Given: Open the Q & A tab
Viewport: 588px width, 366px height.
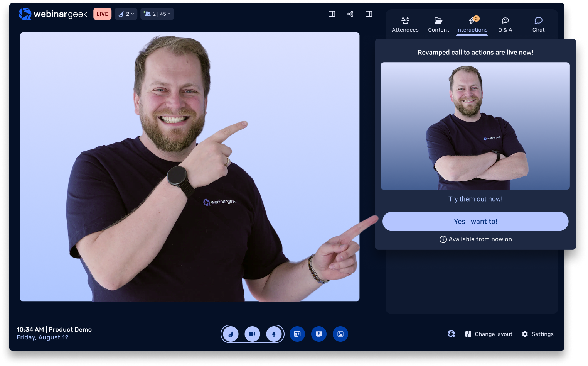Looking at the screenshot, I should point(505,25).
